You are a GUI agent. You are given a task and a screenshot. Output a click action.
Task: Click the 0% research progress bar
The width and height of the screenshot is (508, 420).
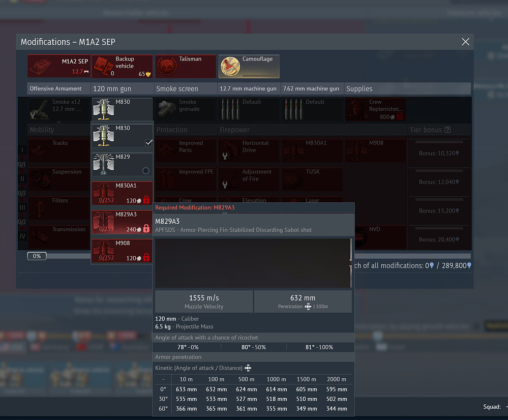click(37, 256)
